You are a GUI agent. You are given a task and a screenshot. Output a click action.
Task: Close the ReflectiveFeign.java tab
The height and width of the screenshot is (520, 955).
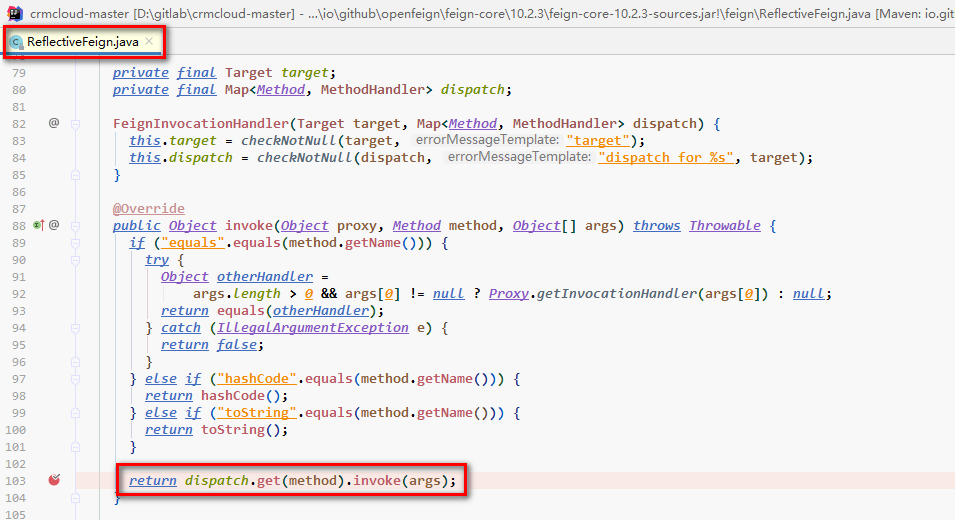click(x=149, y=41)
